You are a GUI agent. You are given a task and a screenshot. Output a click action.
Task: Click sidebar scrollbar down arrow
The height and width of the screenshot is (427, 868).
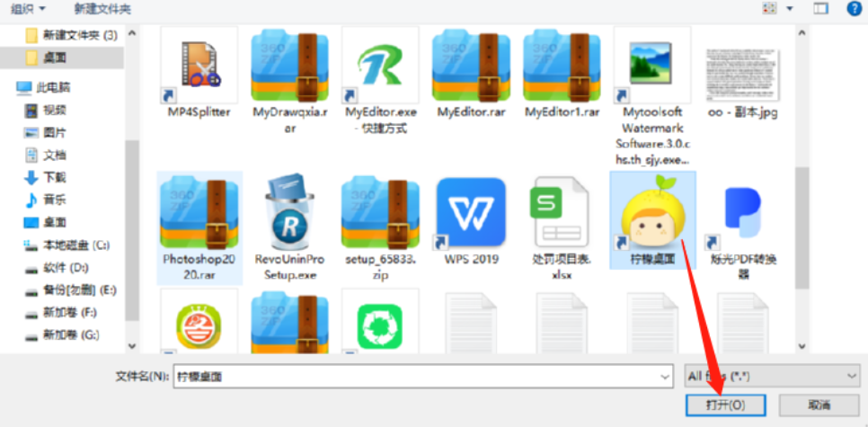click(x=131, y=346)
